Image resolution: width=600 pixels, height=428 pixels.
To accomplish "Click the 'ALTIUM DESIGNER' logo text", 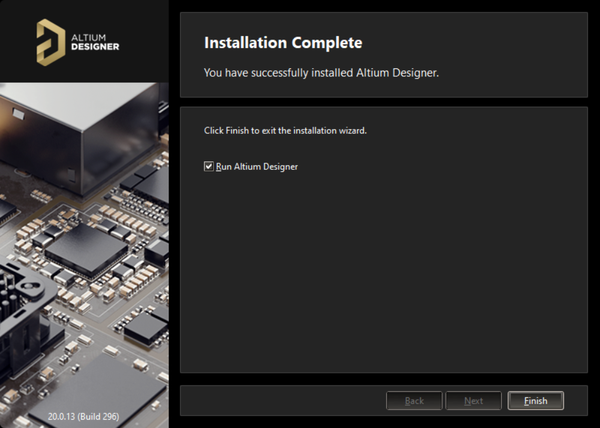I will point(95,42).
